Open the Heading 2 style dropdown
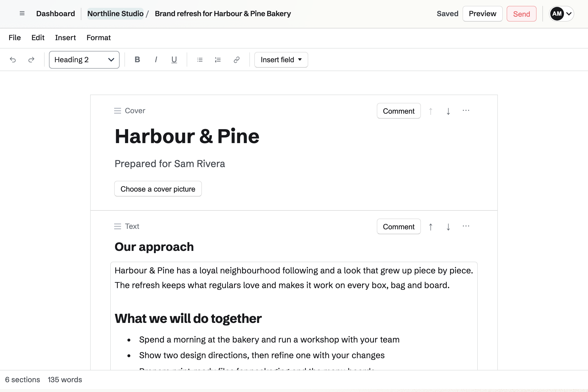 tap(84, 60)
